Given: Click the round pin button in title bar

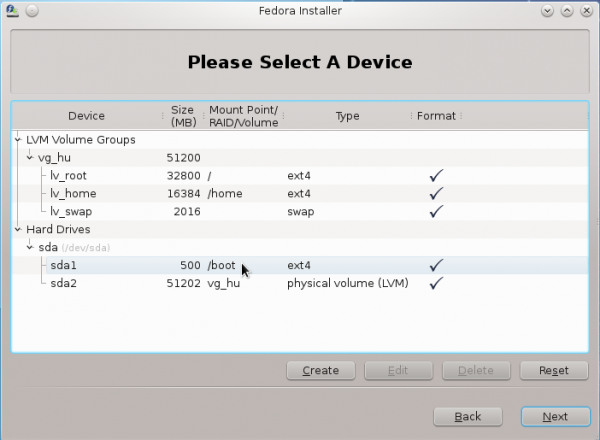Looking at the screenshot, I should (31, 11).
